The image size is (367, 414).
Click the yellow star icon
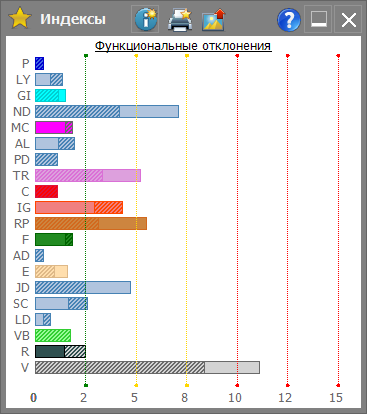point(20,19)
